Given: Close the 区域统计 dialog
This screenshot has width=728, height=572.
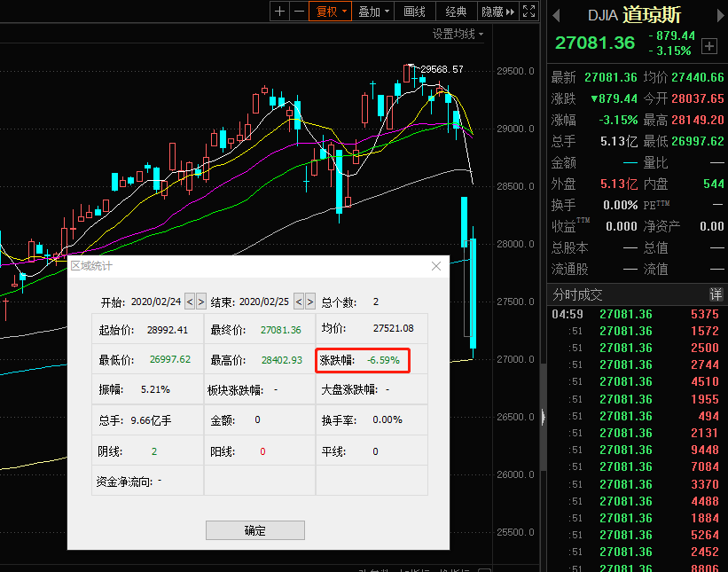Looking at the screenshot, I should click(435, 266).
